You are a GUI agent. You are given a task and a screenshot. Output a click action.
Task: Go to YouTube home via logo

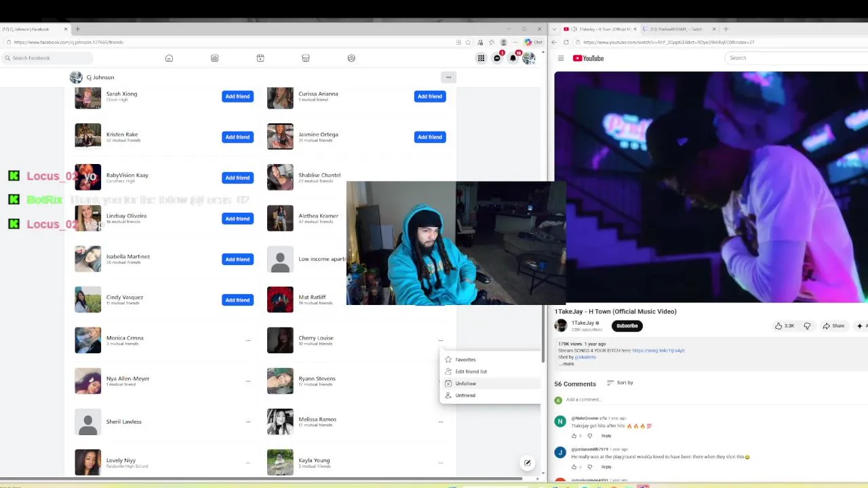(x=588, y=58)
